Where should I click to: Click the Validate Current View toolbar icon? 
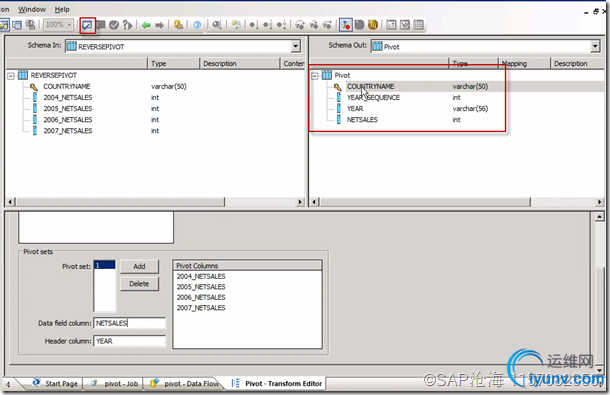(x=87, y=25)
